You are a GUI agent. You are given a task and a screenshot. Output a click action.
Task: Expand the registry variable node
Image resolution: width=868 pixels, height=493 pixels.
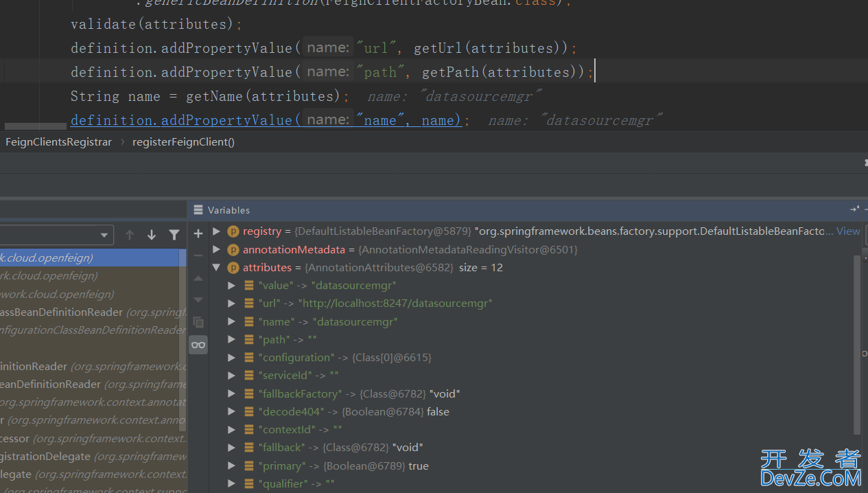[x=217, y=231]
